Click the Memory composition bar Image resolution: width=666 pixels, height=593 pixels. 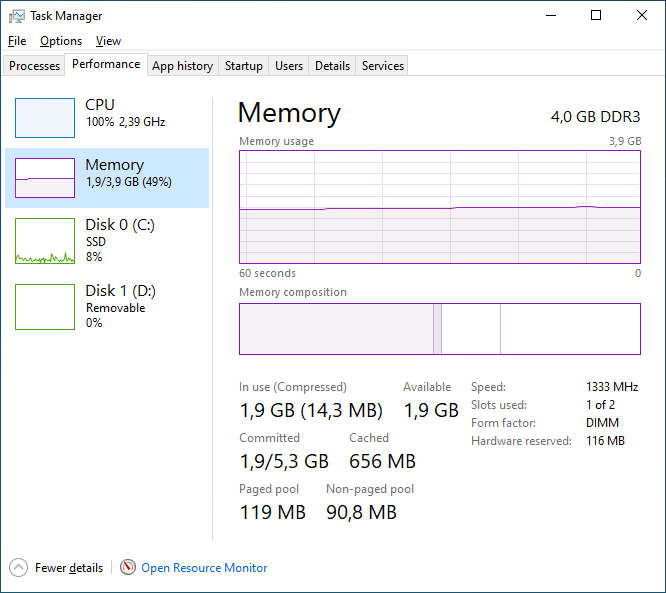439,329
